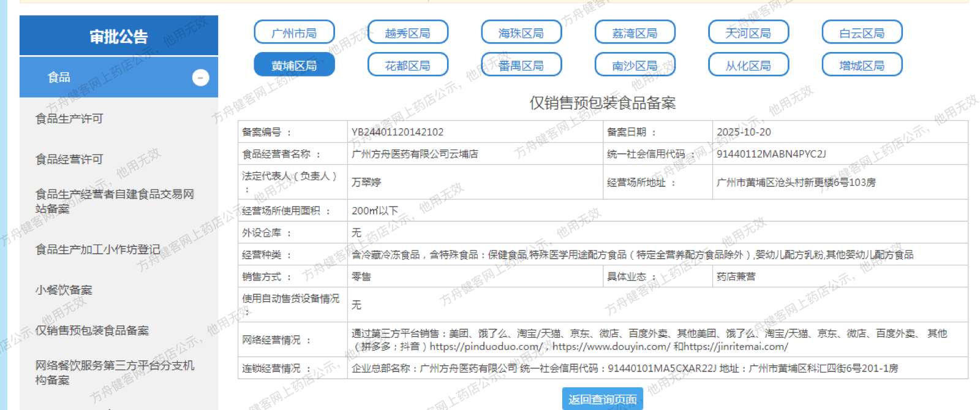
Task: Choose 荔湾区局 bureau button
Action: pos(635,32)
